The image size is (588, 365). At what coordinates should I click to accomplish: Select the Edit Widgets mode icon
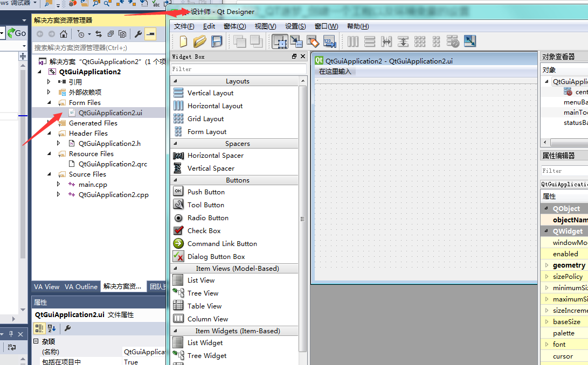tap(280, 41)
